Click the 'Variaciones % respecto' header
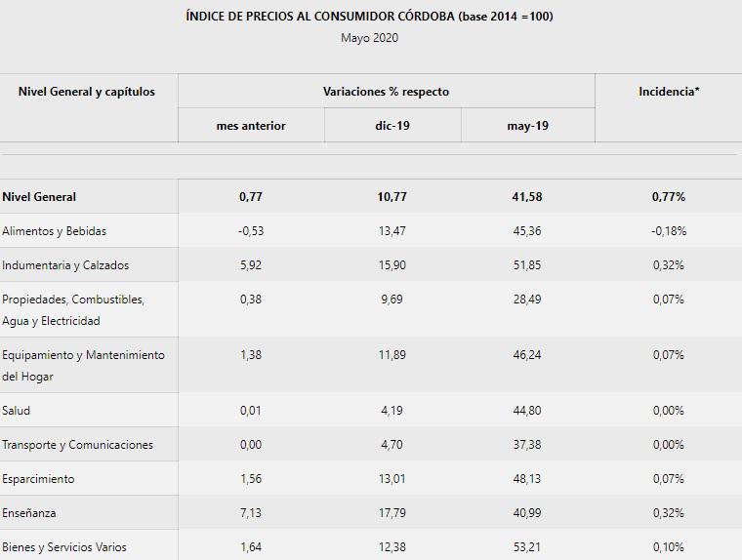 (x=387, y=92)
